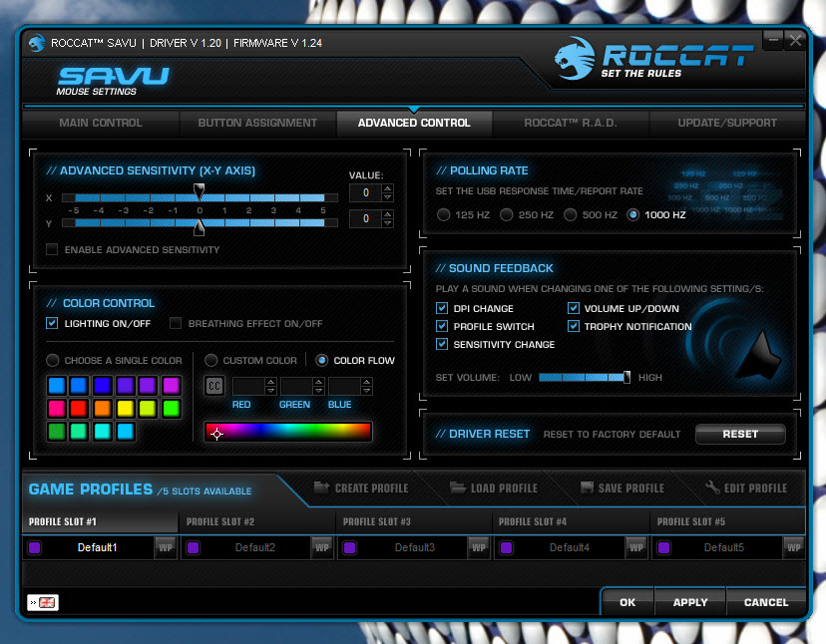Click the X axis sensitivity slider

point(200,197)
